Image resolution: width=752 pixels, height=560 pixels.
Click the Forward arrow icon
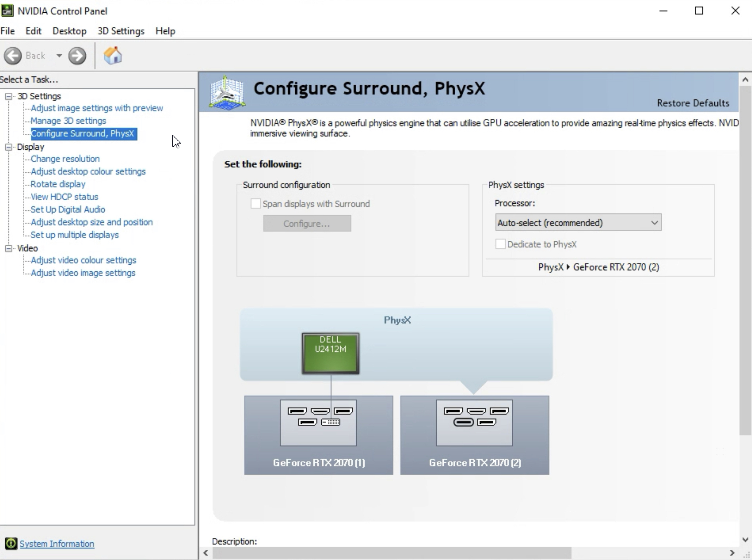click(77, 56)
